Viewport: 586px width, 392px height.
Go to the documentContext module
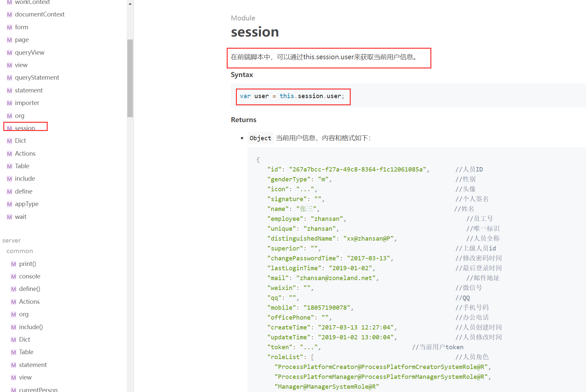[39, 14]
